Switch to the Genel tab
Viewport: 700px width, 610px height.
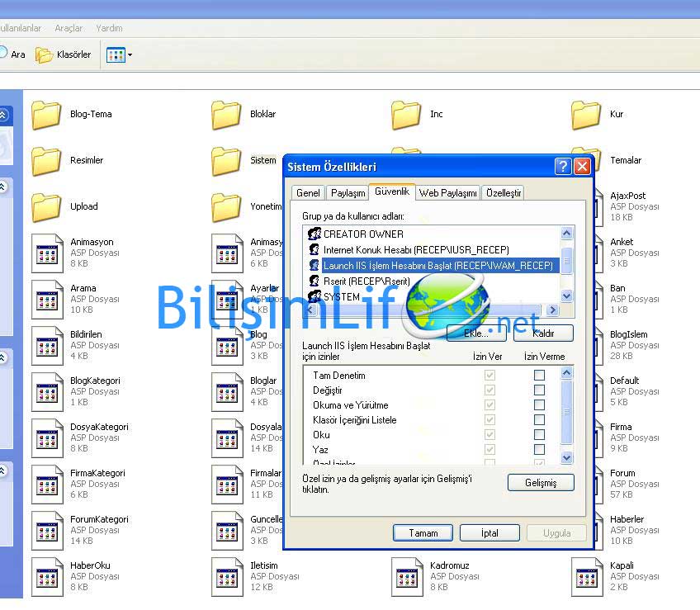308,193
